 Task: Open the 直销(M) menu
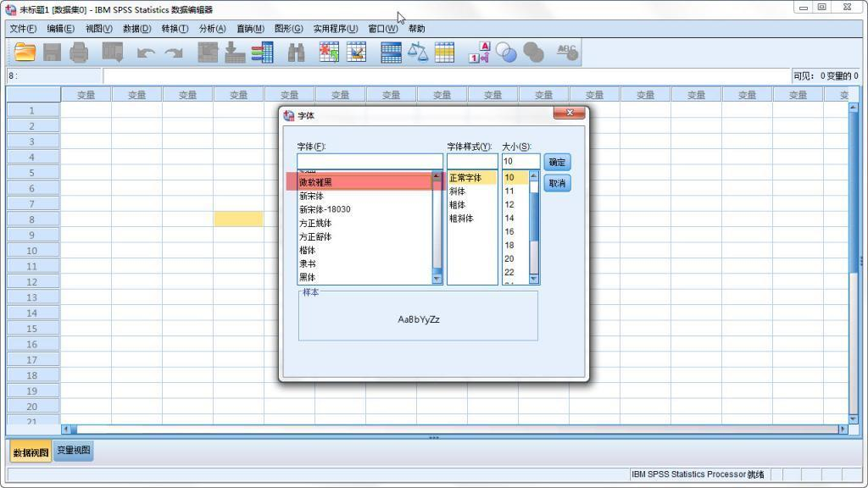coord(250,29)
